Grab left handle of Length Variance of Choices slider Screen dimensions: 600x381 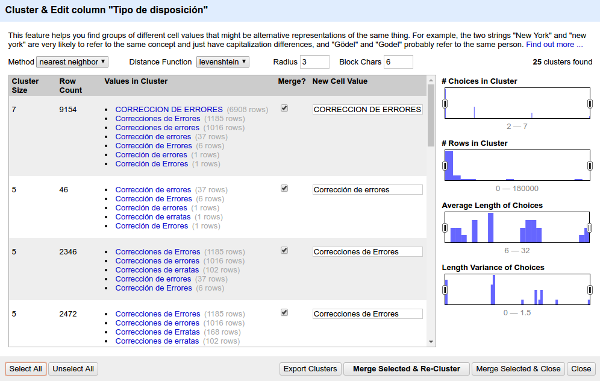445,290
